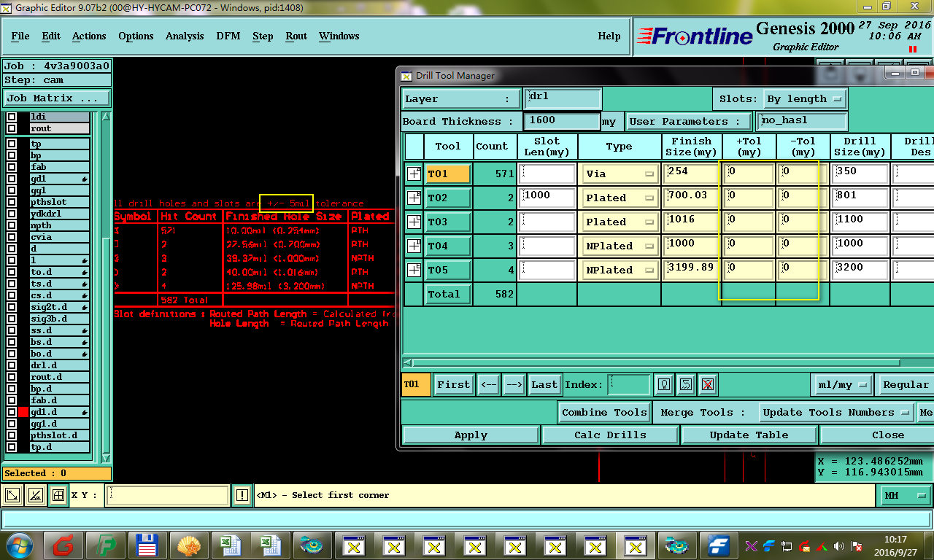Open the Rout menu

click(296, 36)
